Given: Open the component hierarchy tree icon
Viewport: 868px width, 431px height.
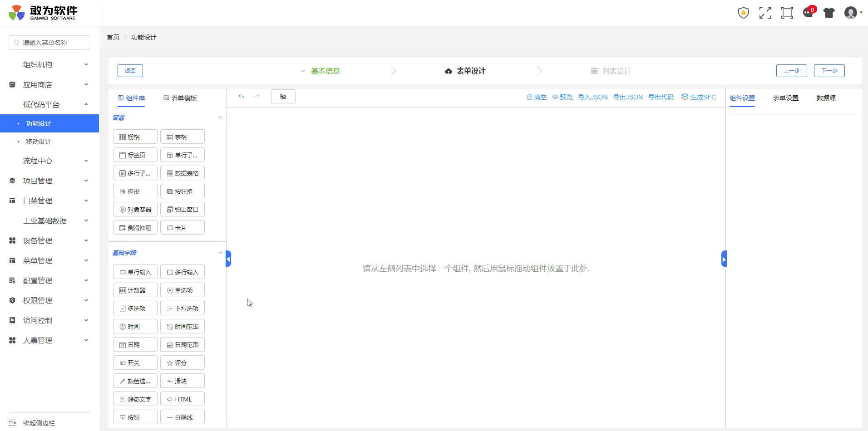Looking at the screenshot, I should pos(283,97).
